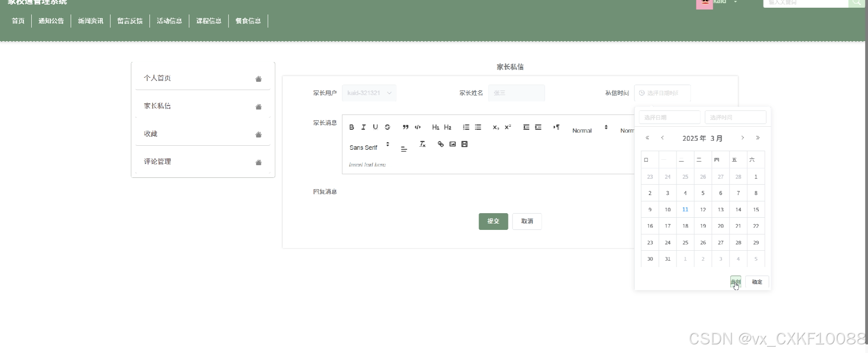The height and width of the screenshot is (353, 868).
Task: Toggle italic formatting in the editor
Action: coord(363,127)
